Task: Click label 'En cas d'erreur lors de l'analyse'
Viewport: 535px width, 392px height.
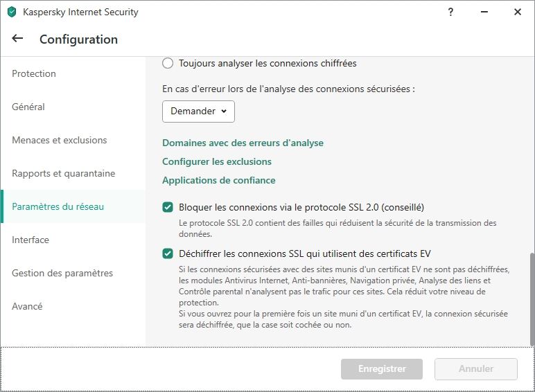Action: click(288, 89)
